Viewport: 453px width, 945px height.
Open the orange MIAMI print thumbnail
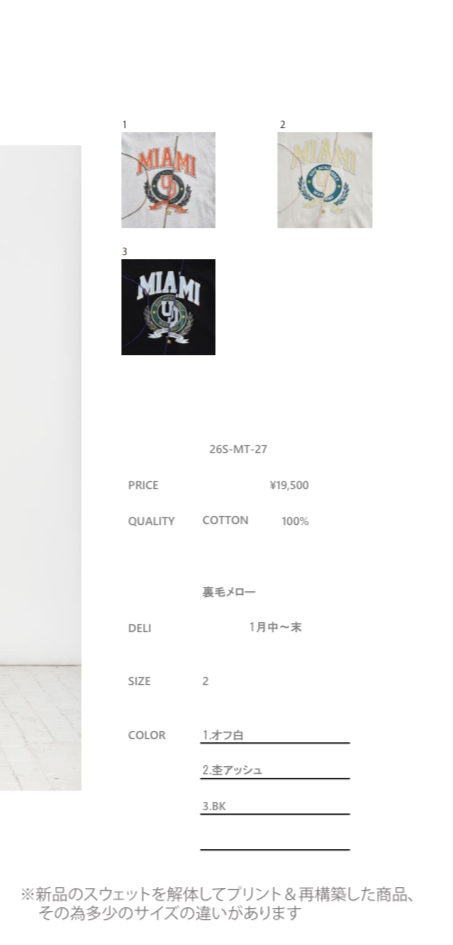[x=168, y=180]
